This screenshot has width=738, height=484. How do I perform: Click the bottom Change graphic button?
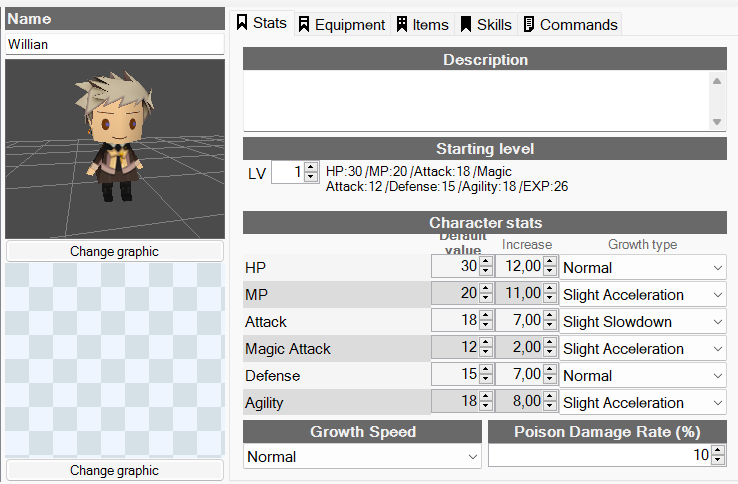tap(114, 470)
